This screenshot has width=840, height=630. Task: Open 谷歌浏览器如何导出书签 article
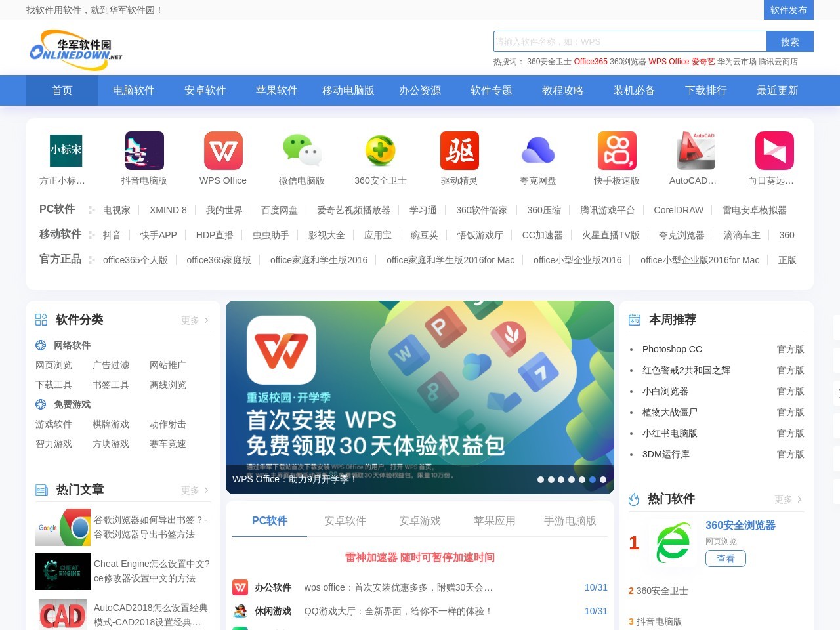click(x=152, y=527)
